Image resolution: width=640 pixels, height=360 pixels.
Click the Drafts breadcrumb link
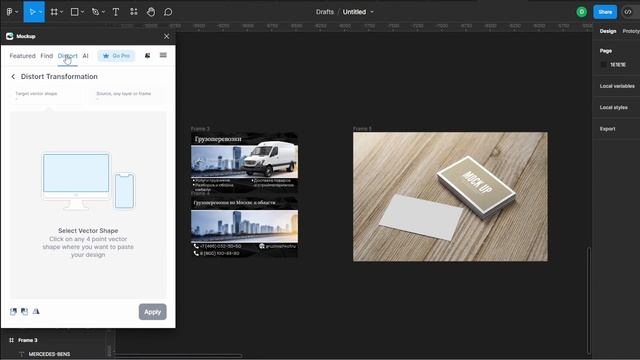coord(324,12)
